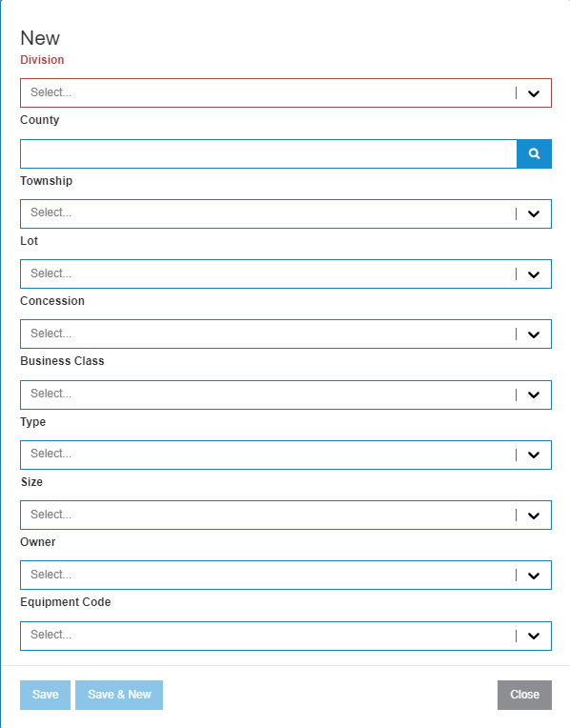This screenshot has height=728, width=570.
Task: Expand the Division dropdown chevron
Action: click(x=534, y=93)
